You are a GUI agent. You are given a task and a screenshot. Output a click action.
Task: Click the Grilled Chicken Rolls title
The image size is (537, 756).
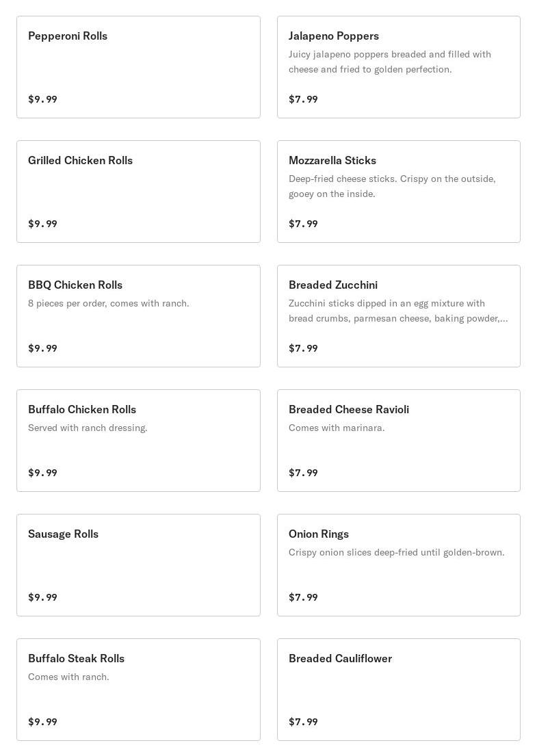(80, 160)
